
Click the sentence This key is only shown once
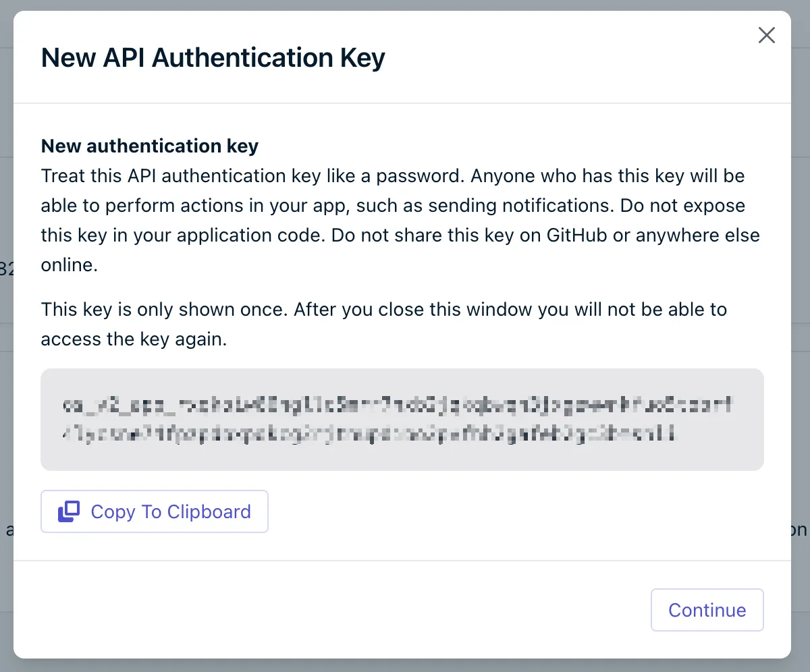click(x=165, y=310)
